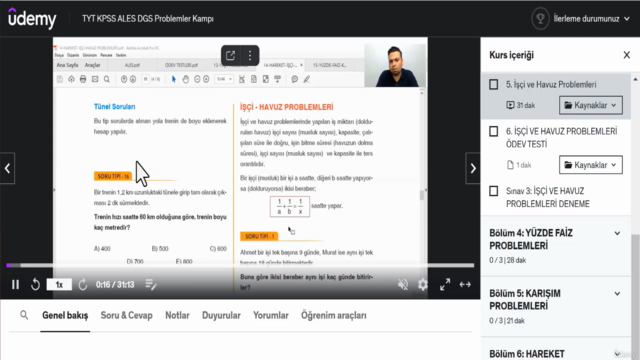This screenshot has height=360, width=640.
Task: Select Sınav 3: İŞÇİ VE HAVUZ PROBLEMLERİ DENEME
Action: [548, 197]
